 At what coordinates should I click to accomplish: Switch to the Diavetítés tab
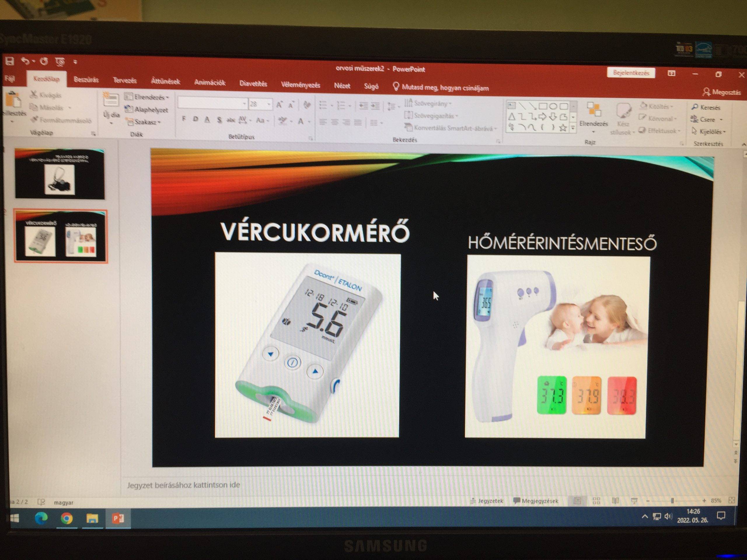253,84
